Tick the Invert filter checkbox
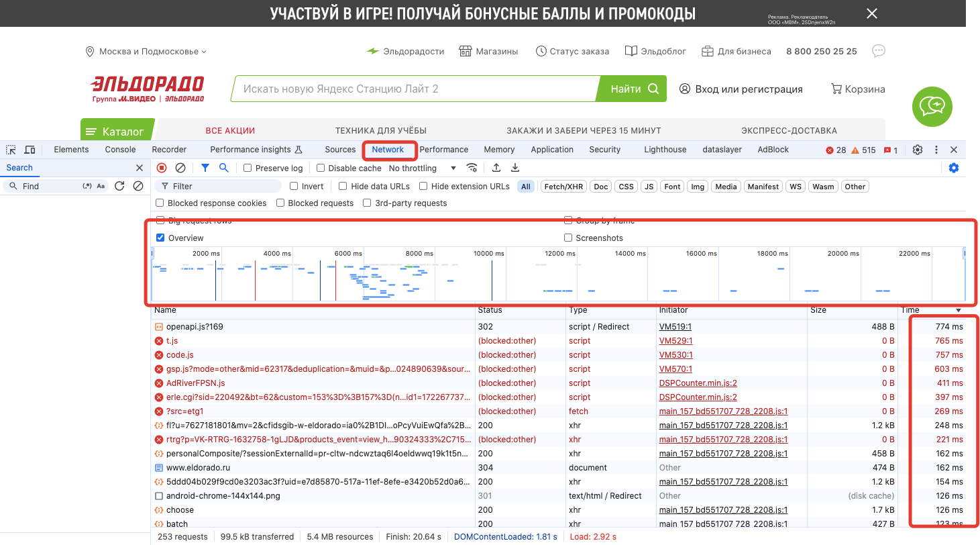The width and height of the screenshot is (980, 545). (x=294, y=187)
